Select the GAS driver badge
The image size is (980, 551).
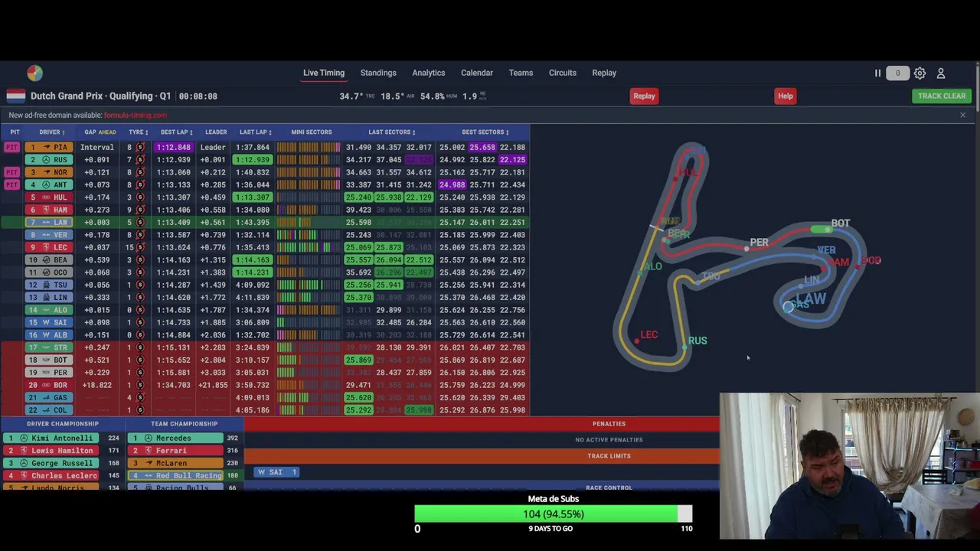50,397
